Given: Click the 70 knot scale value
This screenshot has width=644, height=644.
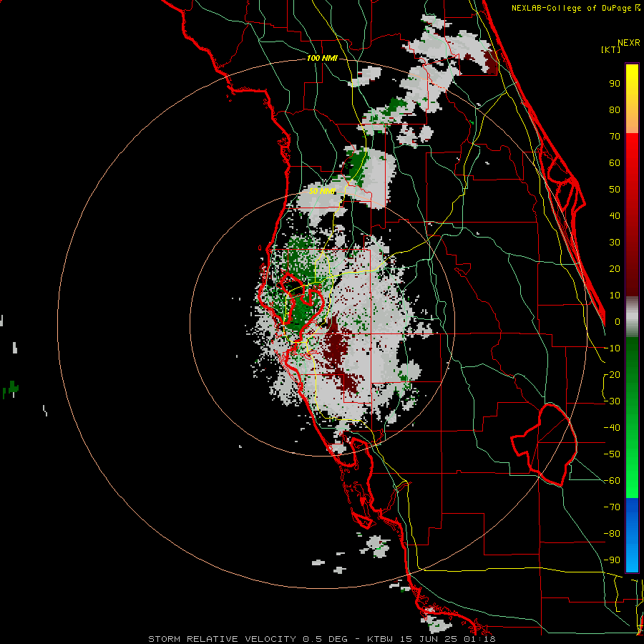Looking at the screenshot, I should coord(615,137).
